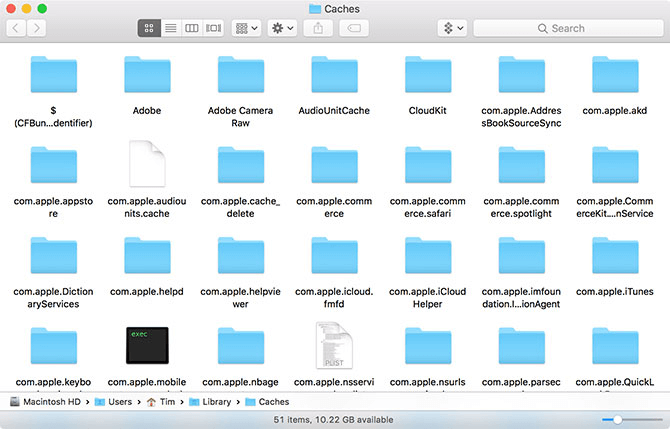This screenshot has height=429, width=670.
Task: Select the com.apple.keybo folder icon
Action: coord(53,346)
